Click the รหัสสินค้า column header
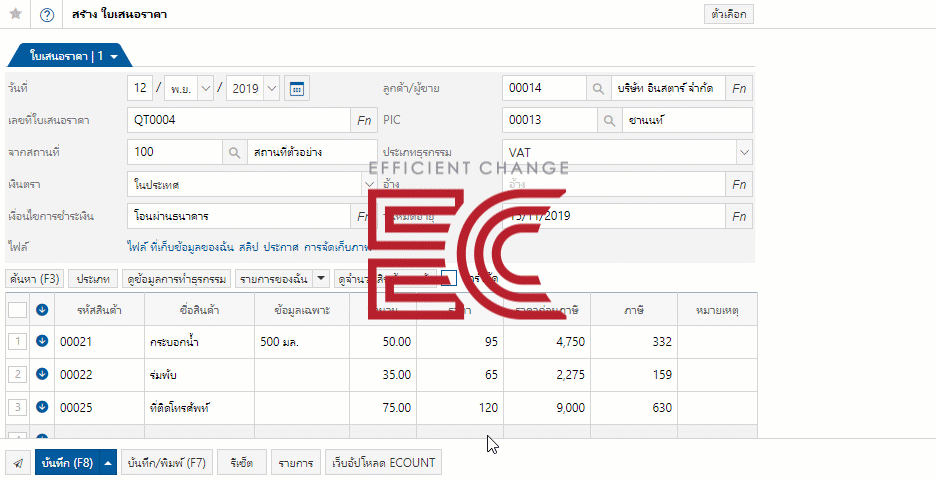The image size is (936, 480). [x=100, y=310]
